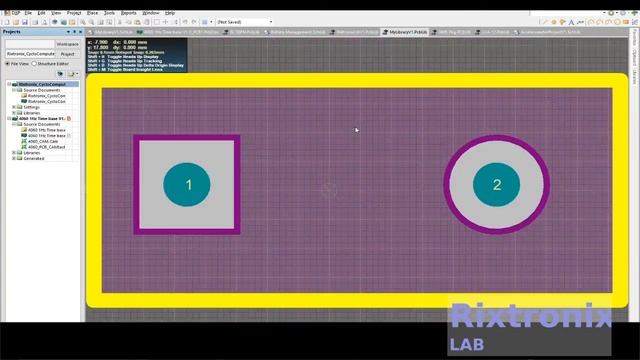Select the File View radio button
This screenshot has width=640, height=360.
(x=8, y=64)
